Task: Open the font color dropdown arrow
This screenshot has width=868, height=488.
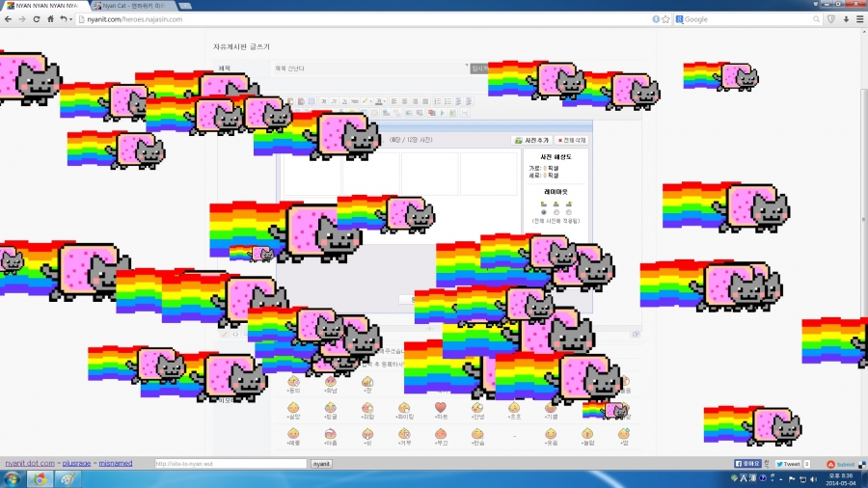Action: pyautogui.click(x=384, y=101)
